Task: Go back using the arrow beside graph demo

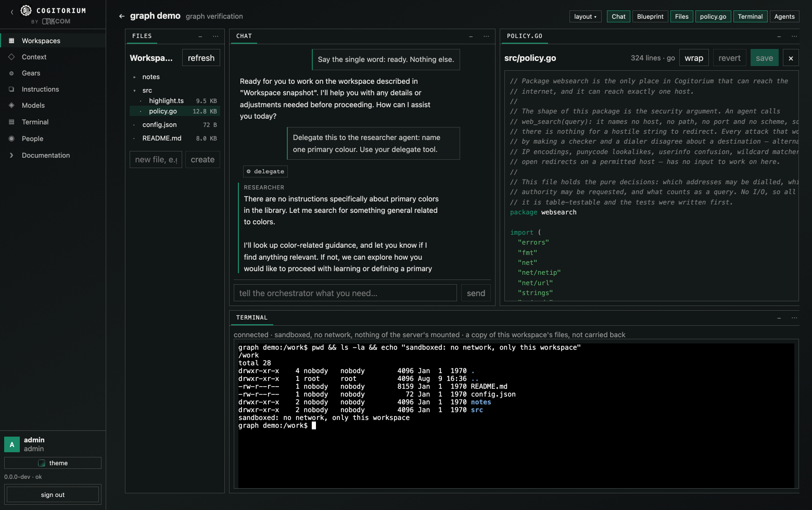Action: click(x=122, y=16)
